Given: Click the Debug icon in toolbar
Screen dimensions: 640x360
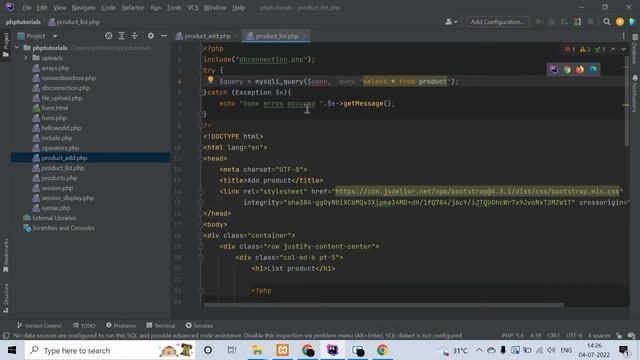Looking at the screenshot, I should [552, 22].
